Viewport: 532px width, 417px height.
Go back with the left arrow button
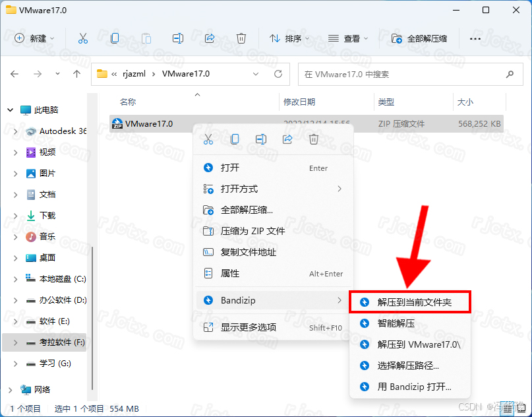(x=15, y=74)
